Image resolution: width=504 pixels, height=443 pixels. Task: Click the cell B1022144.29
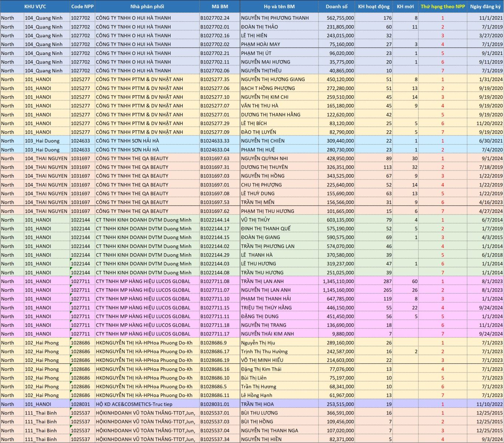pos(220,255)
